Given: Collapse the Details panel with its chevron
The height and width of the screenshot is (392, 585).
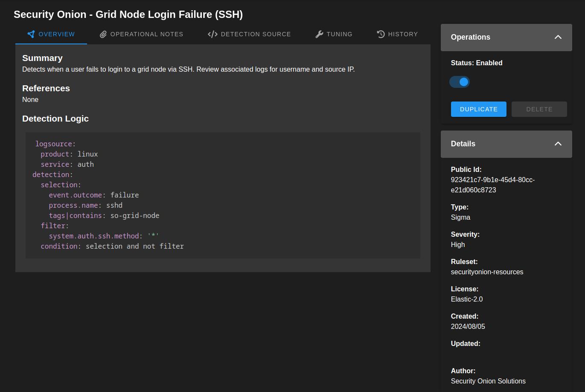Looking at the screenshot, I should click(x=558, y=144).
